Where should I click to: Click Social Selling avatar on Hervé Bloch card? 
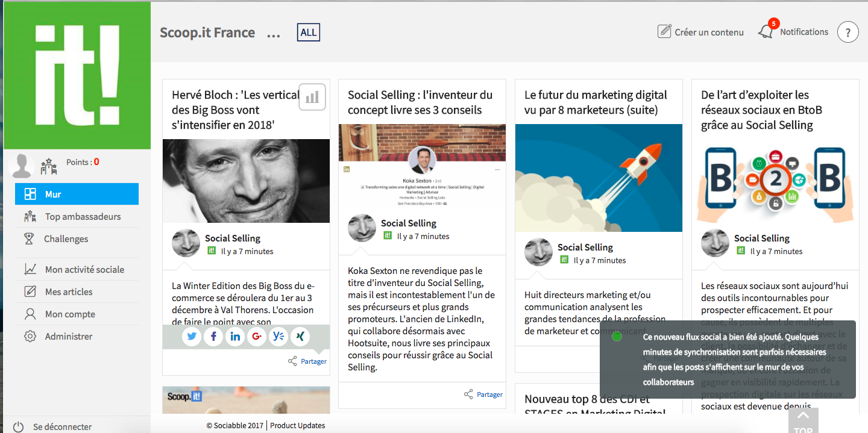coord(186,243)
